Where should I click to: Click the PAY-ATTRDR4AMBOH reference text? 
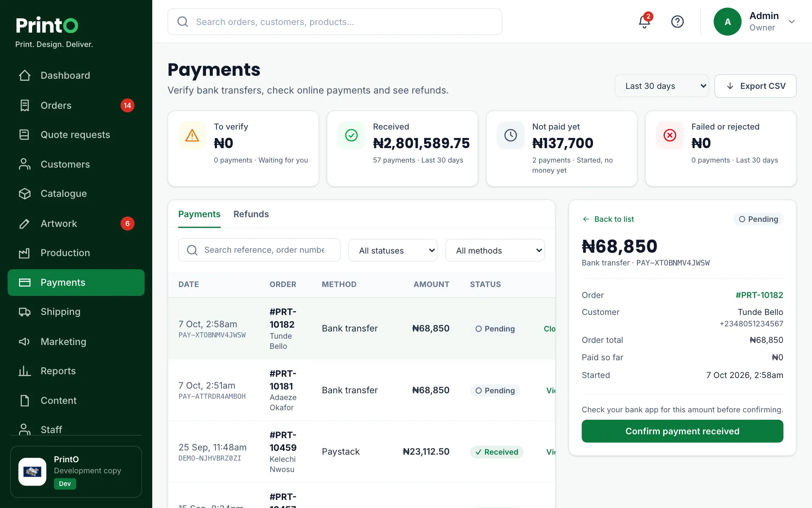pyautogui.click(x=212, y=397)
